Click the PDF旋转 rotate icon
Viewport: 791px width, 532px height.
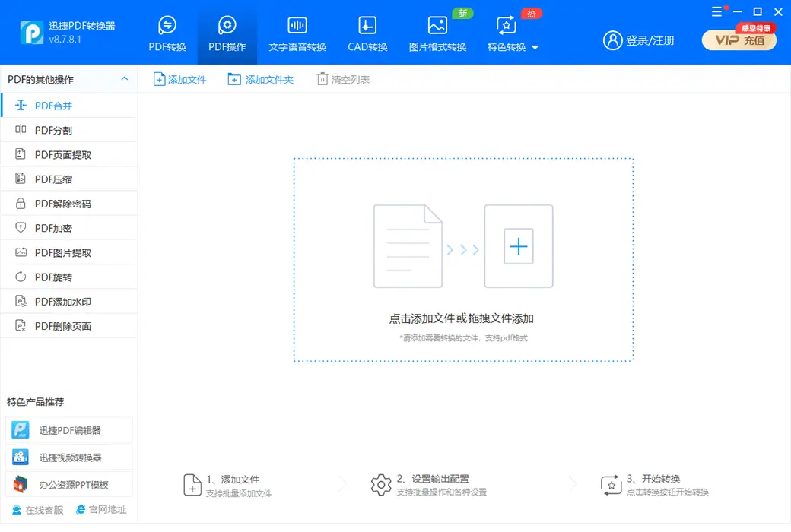coord(21,277)
